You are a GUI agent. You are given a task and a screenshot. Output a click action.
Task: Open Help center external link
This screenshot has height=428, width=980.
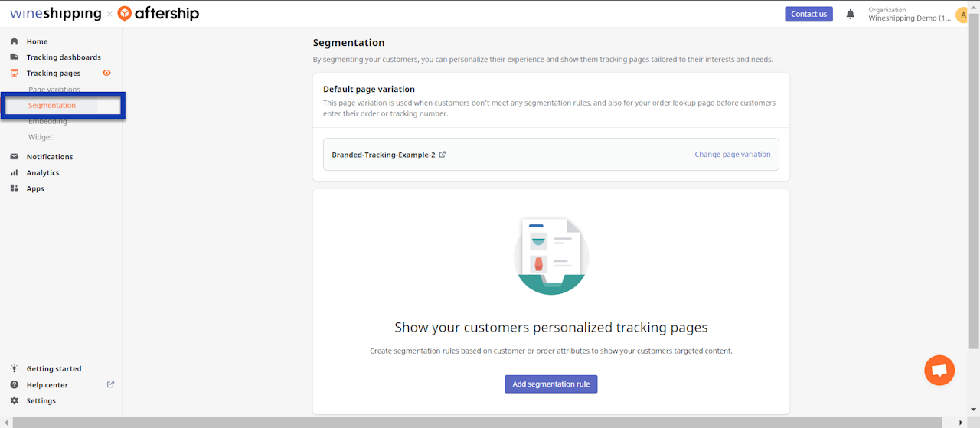pos(110,384)
